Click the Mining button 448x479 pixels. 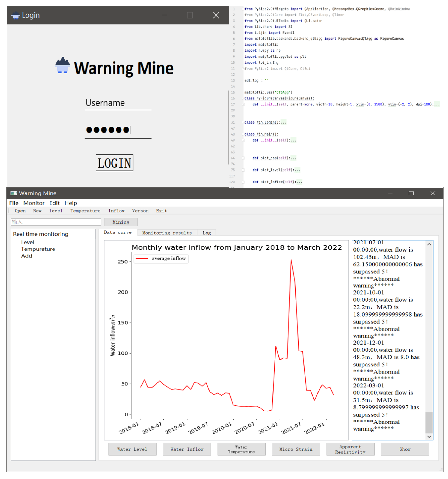(121, 222)
